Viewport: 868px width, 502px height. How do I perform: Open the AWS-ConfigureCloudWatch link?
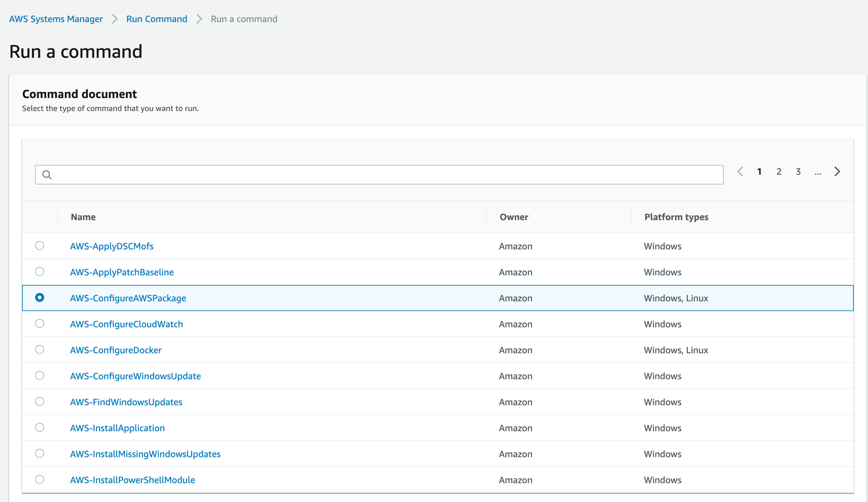[x=126, y=324]
